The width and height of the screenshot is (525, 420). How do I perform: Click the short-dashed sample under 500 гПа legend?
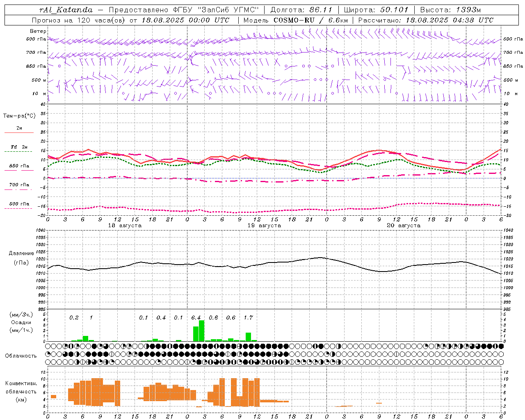(x=18, y=208)
